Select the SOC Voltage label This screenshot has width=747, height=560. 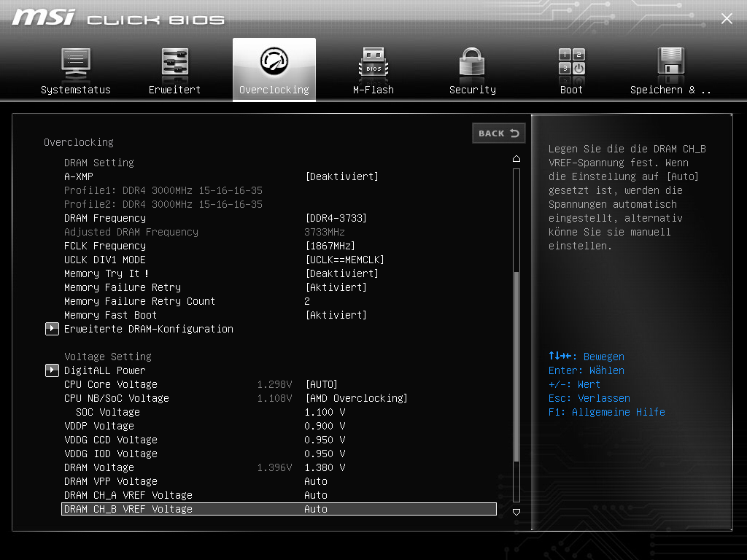click(x=108, y=412)
